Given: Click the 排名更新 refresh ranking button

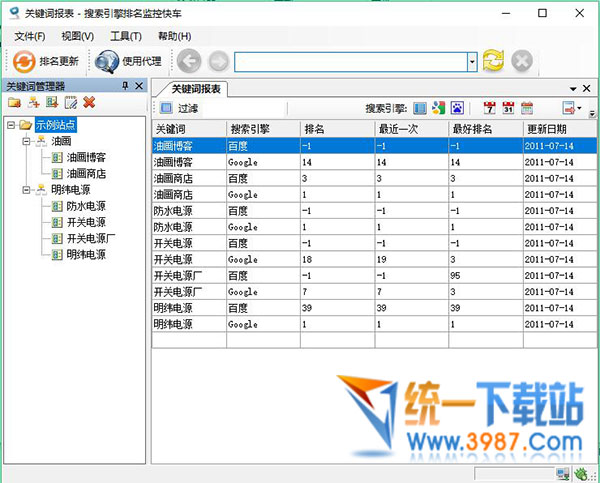Looking at the screenshot, I should click(47, 61).
